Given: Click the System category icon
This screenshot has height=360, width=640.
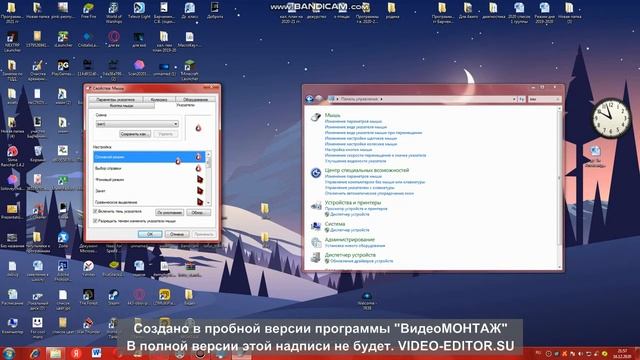Looking at the screenshot, I should [316, 226].
